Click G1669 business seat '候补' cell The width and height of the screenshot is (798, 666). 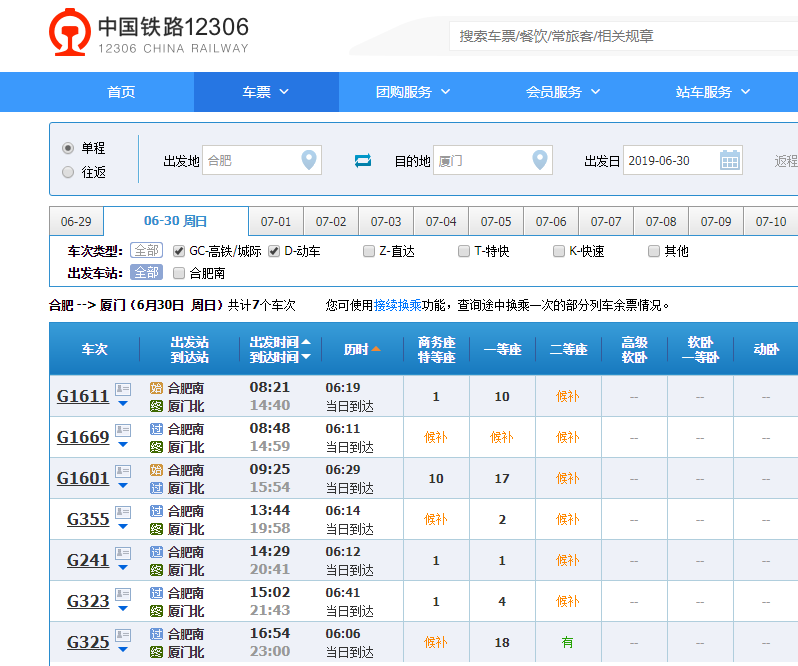(436, 437)
